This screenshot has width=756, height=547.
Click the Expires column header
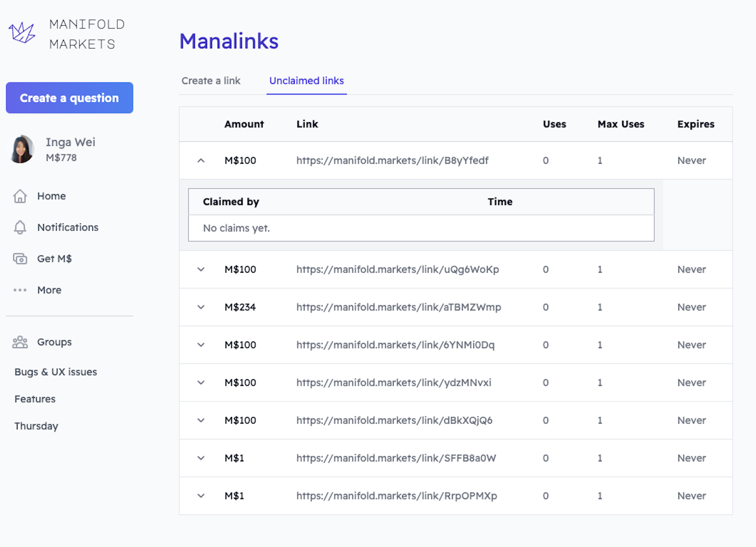pyautogui.click(x=695, y=124)
